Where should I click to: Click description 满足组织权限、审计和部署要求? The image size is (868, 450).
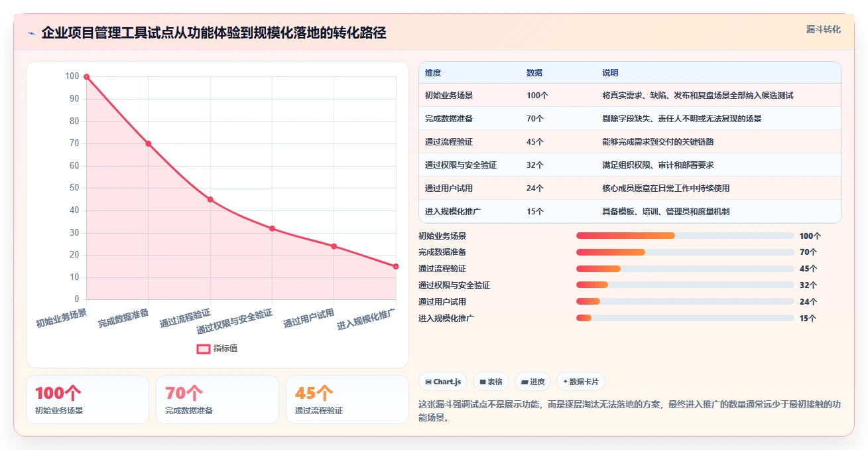tap(658, 165)
